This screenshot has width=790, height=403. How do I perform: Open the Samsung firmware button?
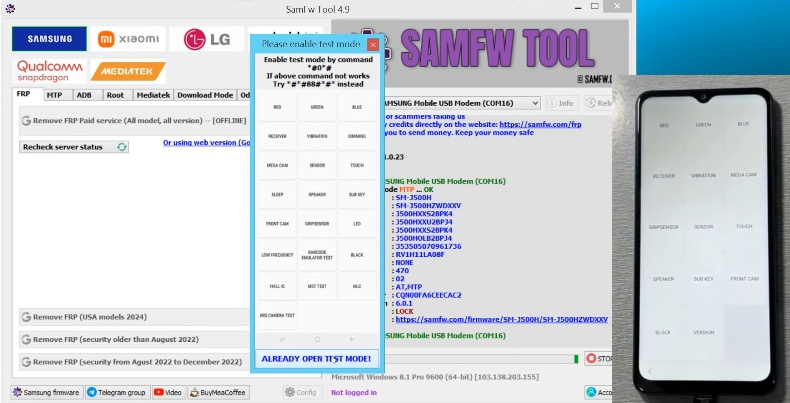tap(46, 392)
